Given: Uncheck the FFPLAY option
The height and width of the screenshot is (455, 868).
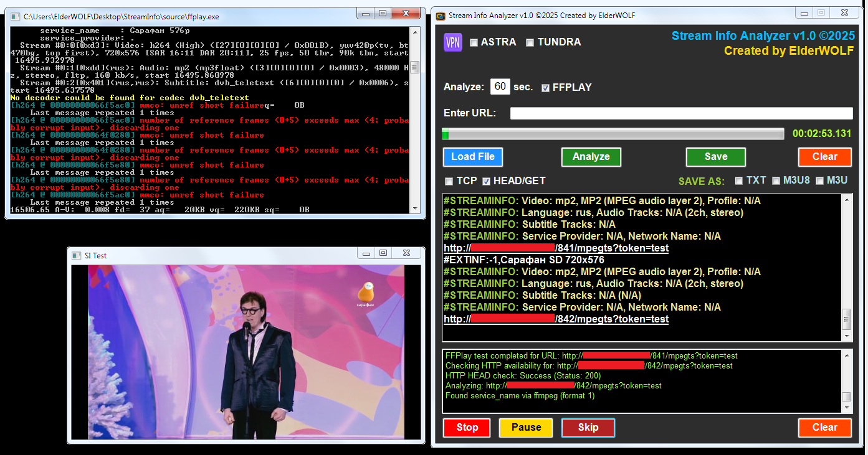Looking at the screenshot, I should tap(546, 88).
